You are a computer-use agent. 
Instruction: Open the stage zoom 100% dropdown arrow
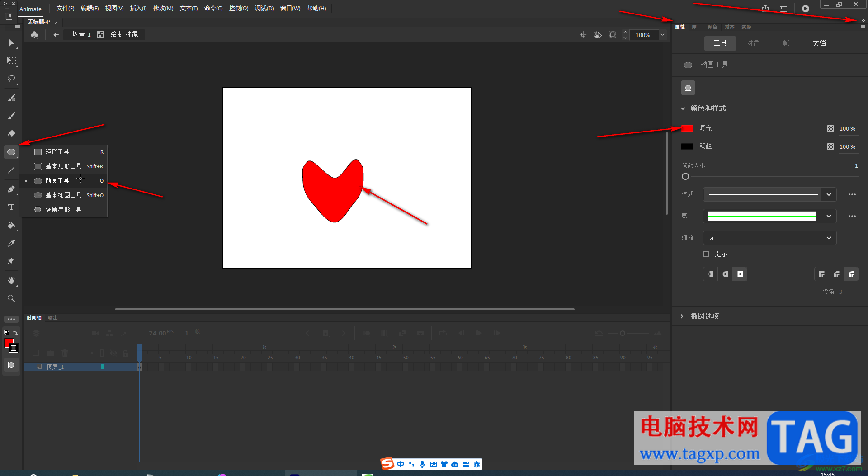tap(662, 35)
